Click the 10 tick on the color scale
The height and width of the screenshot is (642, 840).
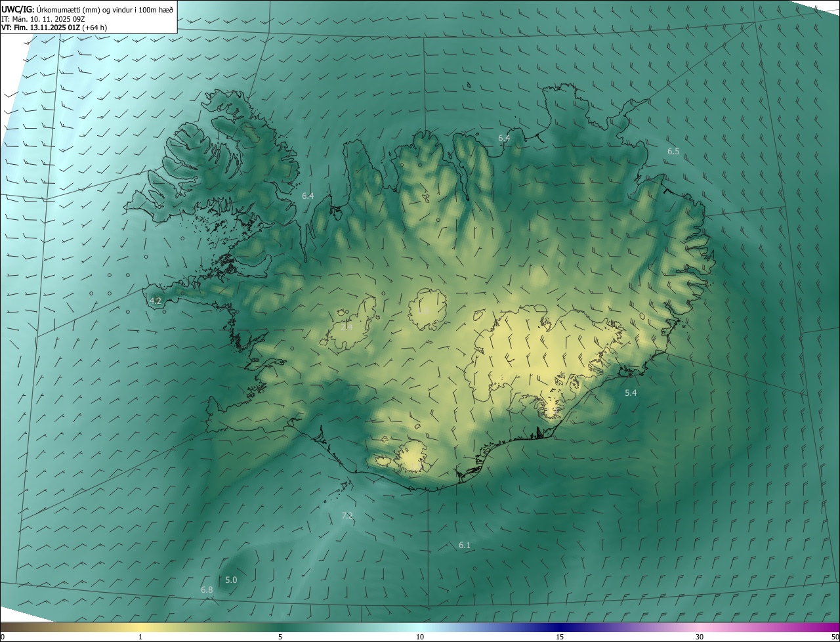420,637
